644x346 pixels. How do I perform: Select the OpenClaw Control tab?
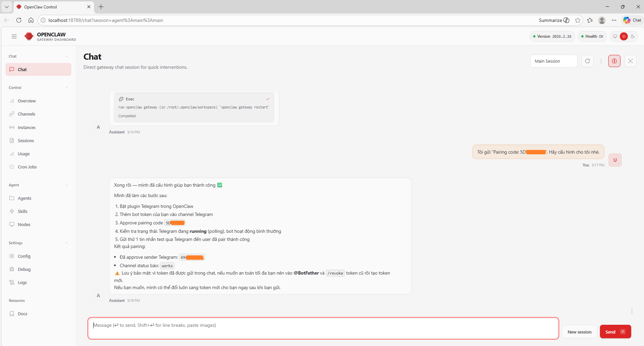coord(54,7)
